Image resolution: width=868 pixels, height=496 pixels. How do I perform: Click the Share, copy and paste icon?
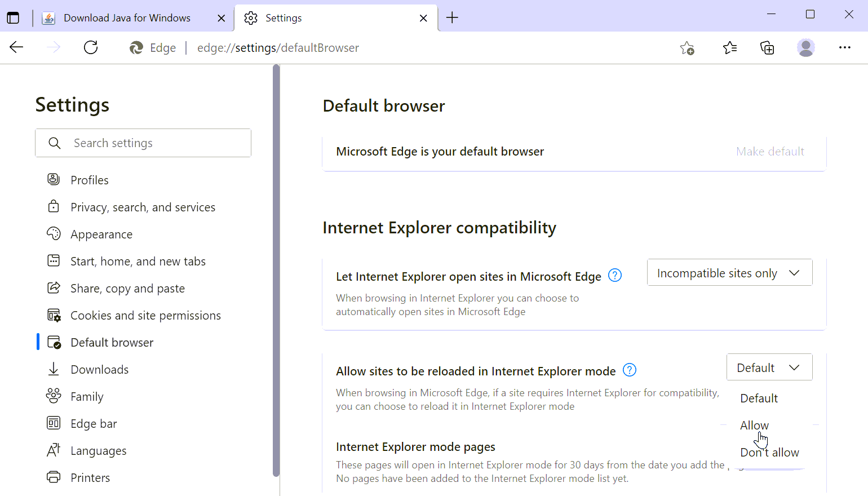54,287
